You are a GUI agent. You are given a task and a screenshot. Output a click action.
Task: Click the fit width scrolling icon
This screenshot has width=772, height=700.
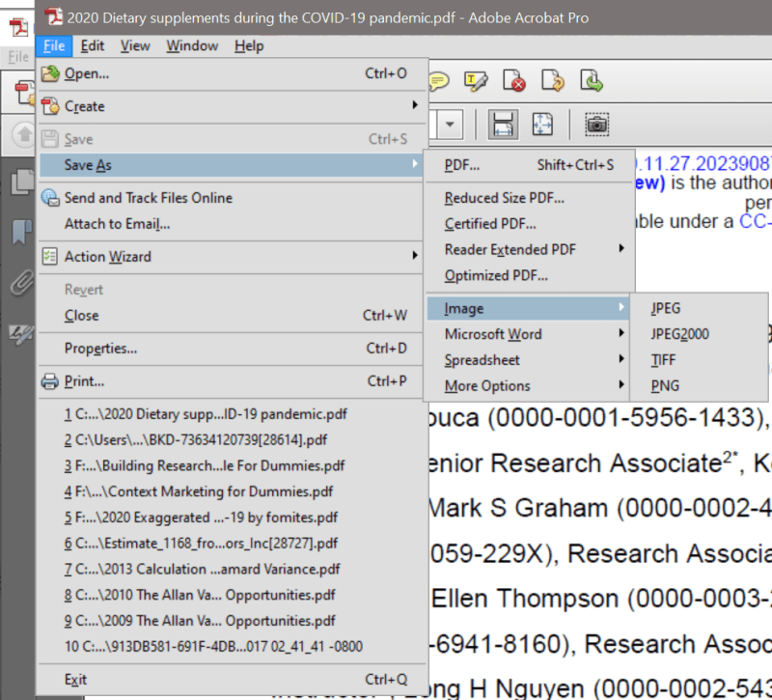click(x=503, y=125)
